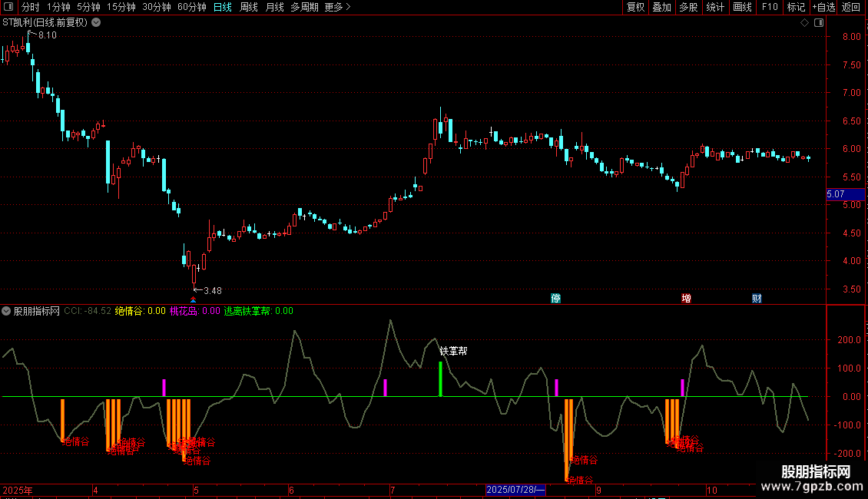Click the small arrow marker below 3.48 low

(194, 300)
